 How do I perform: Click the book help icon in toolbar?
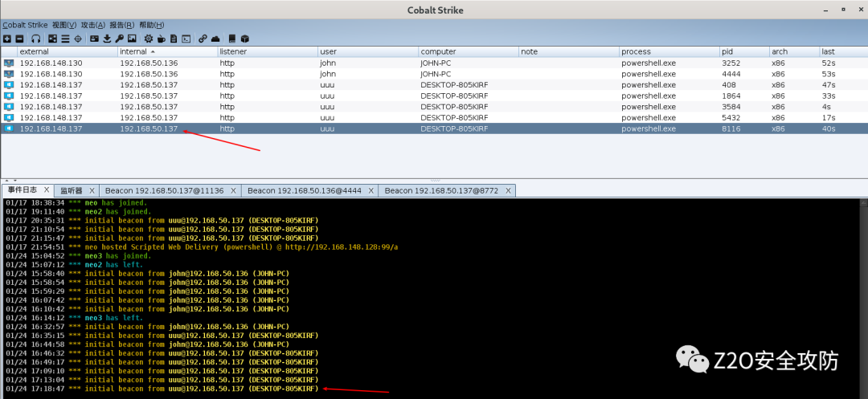pyautogui.click(x=232, y=39)
